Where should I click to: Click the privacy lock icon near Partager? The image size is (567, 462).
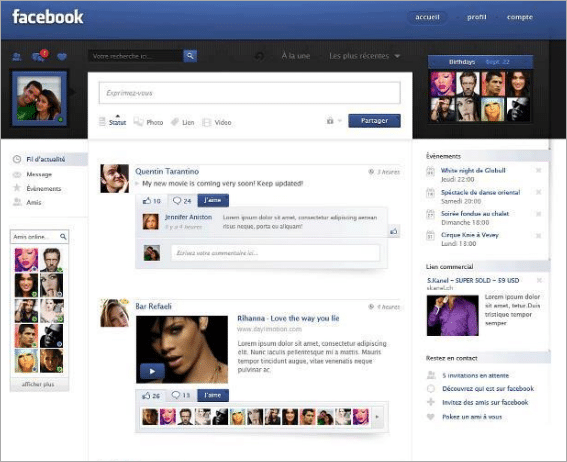click(x=330, y=121)
